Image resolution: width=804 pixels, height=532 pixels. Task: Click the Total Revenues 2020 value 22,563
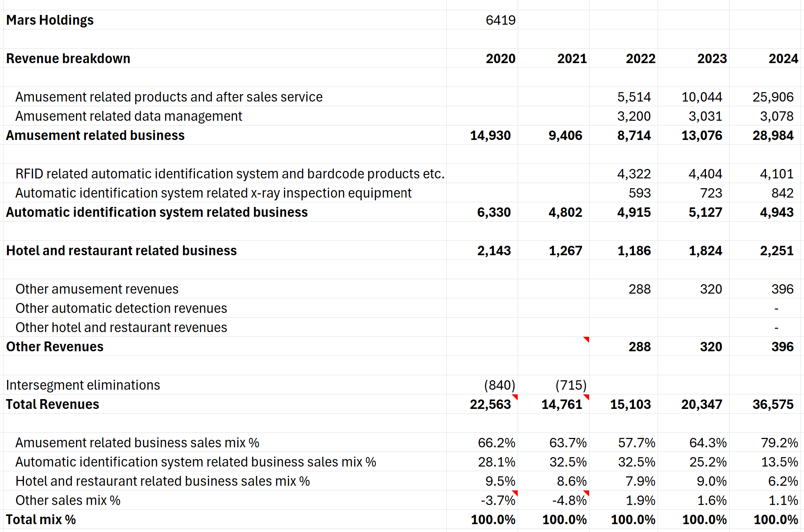490,404
